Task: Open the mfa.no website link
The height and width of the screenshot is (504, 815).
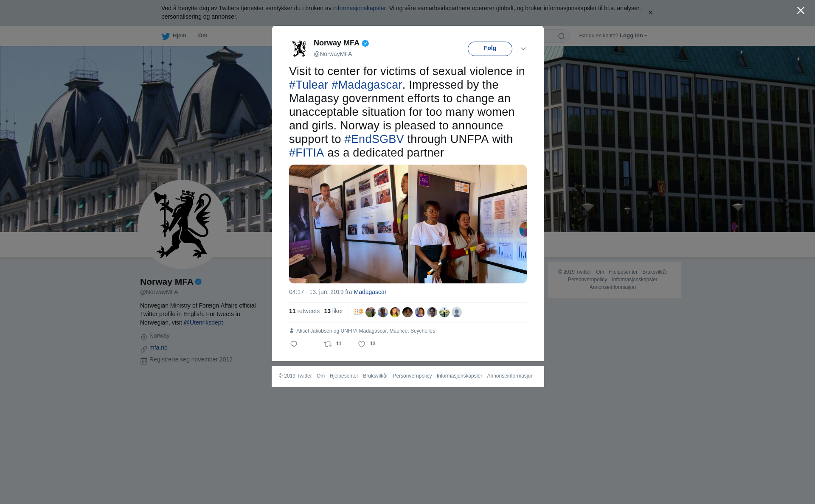Action: click(158, 347)
